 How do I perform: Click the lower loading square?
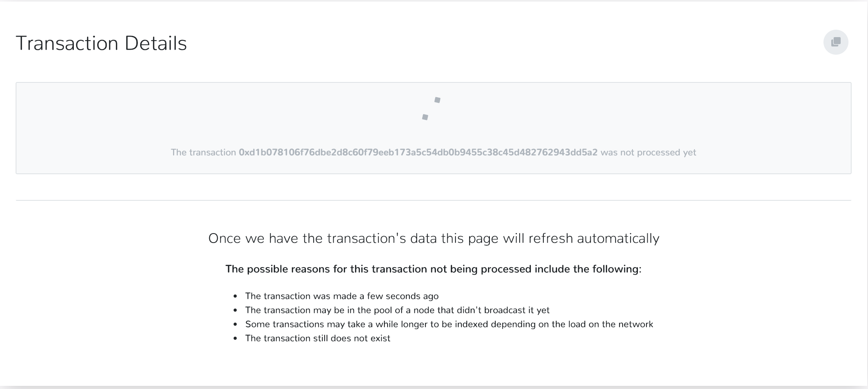425,116
